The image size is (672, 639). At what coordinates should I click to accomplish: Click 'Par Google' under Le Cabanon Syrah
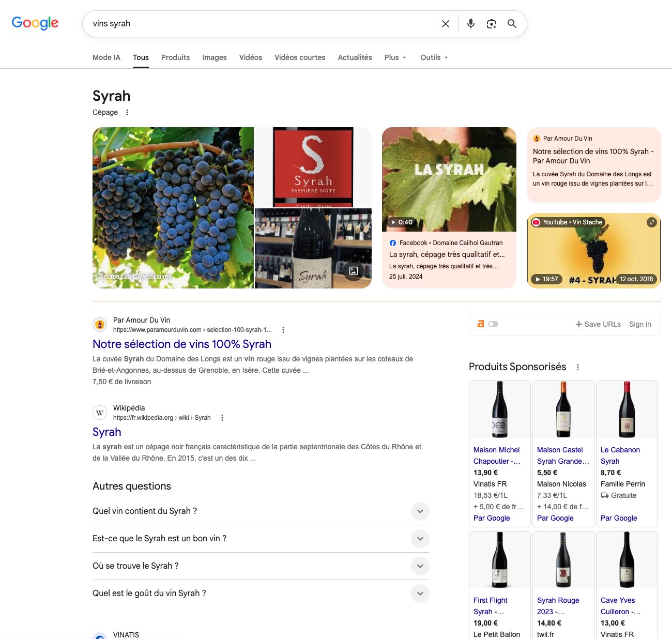click(619, 518)
